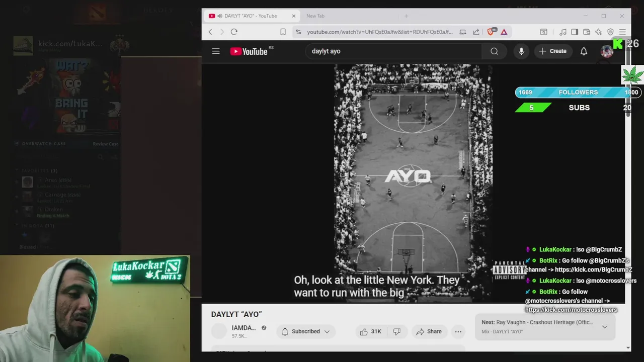Image resolution: width=644 pixels, height=362 pixels.
Task: Open Brave VPN shield icon
Action: (x=610, y=32)
